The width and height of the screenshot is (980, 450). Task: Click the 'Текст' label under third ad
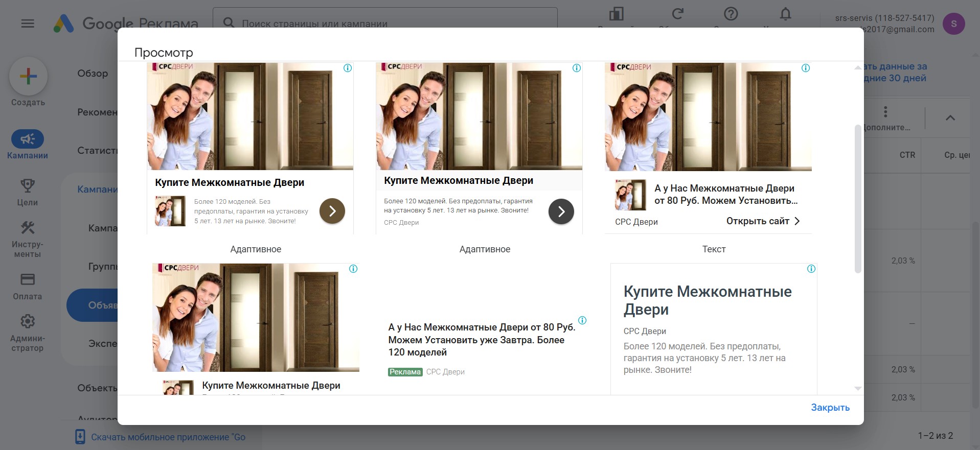point(714,249)
